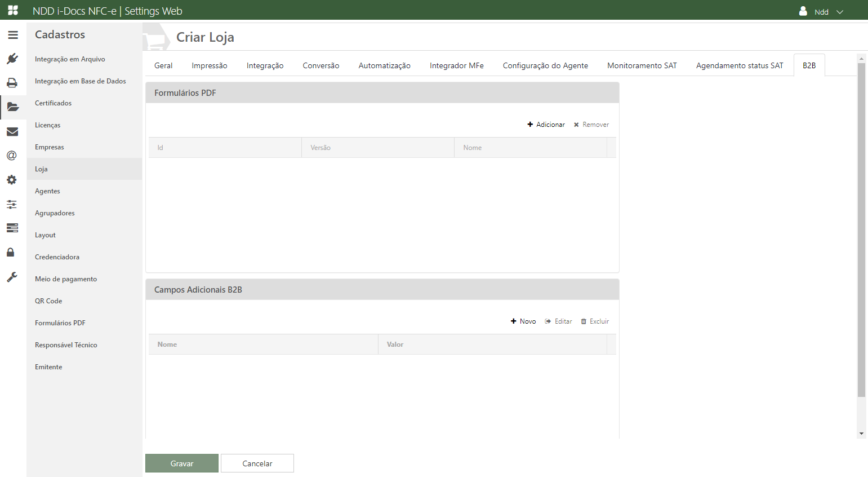Image resolution: width=868 pixels, height=477 pixels.
Task: Open the sliders sidebar icon
Action: click(12, 204)
